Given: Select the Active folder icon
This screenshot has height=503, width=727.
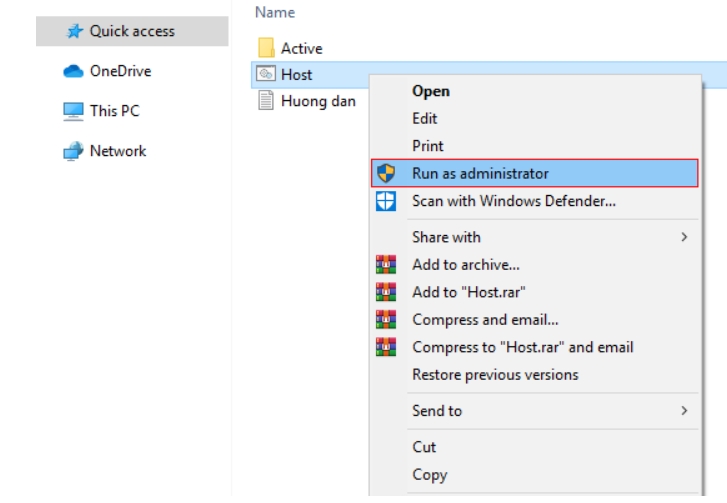Looking at the screenshot, I should 266,48.
